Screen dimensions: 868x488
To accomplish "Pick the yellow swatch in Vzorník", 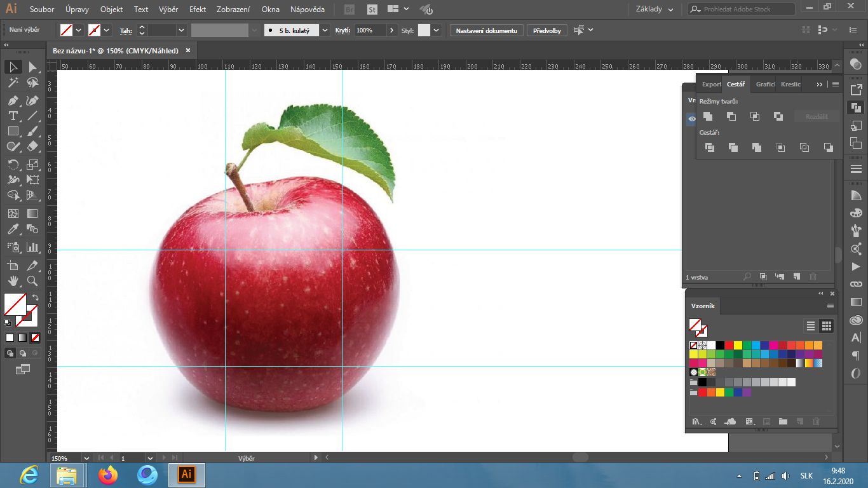I will (x=738, y=346).
